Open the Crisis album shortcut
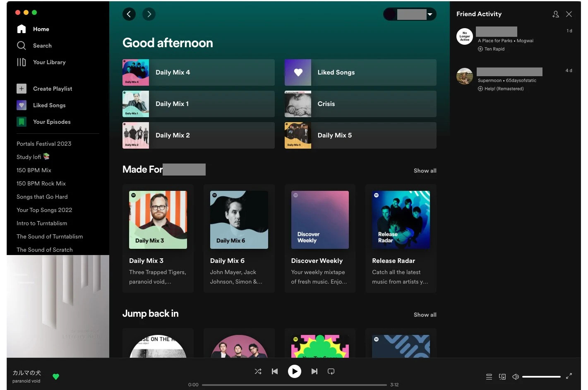The image size is (588, 390). click(x=360, y=104)
